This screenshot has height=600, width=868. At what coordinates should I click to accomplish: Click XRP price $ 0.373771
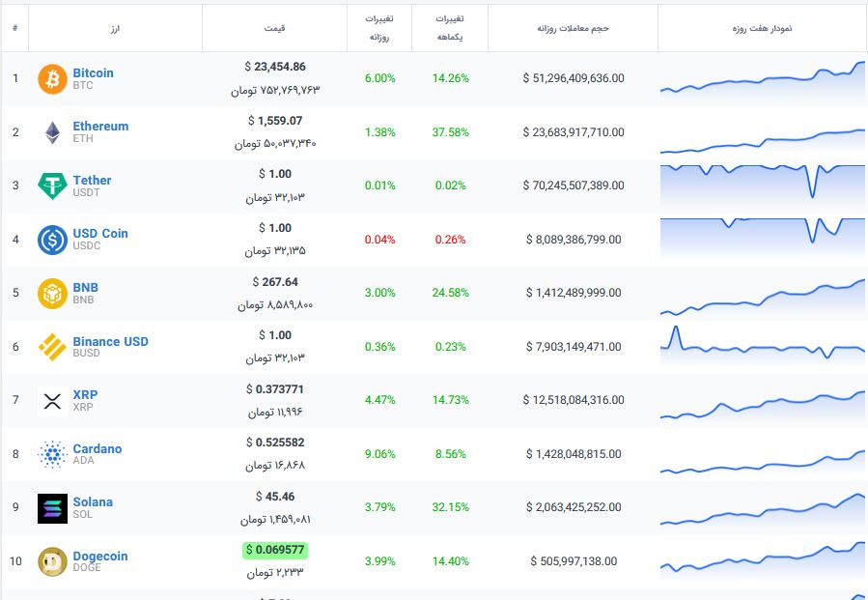[275, 389]
